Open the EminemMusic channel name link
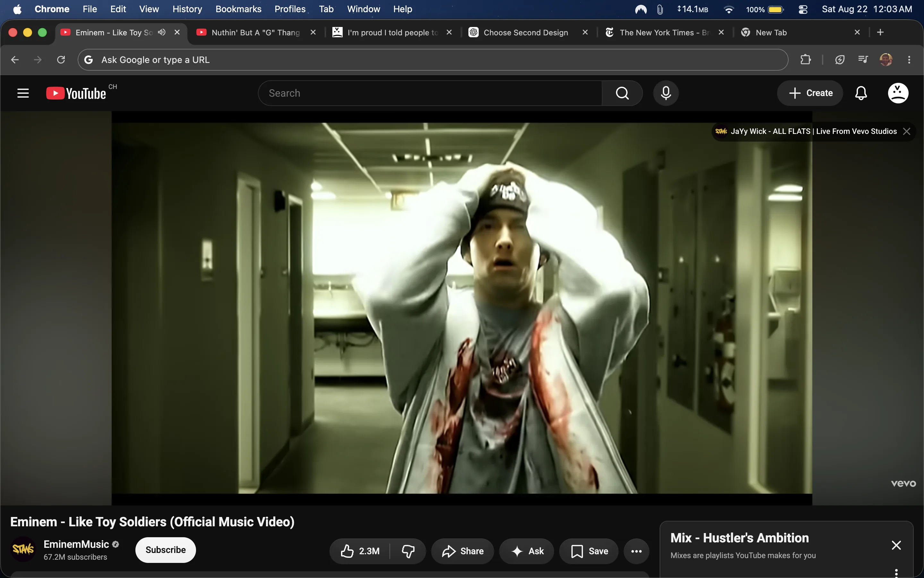 76,544
